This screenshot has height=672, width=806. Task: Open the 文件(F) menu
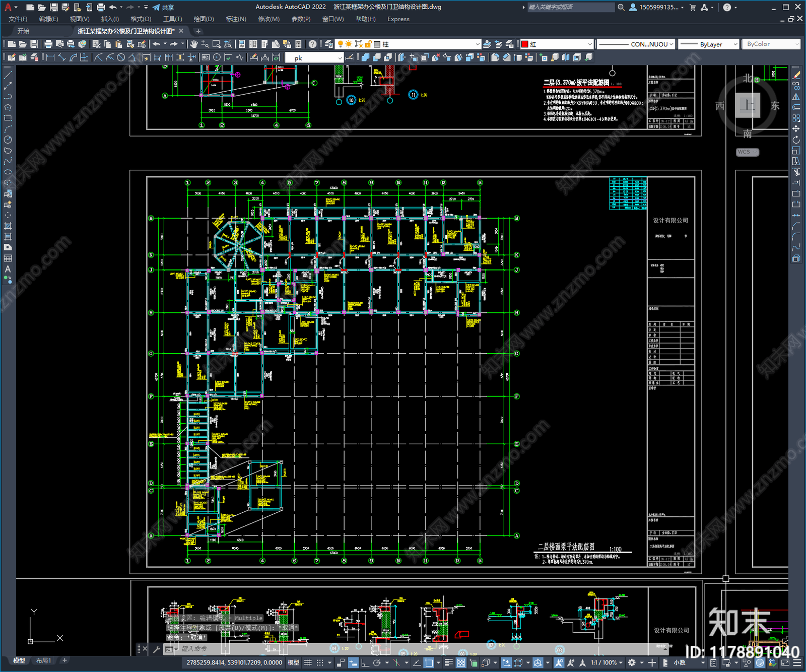click(x=18, y=19)
